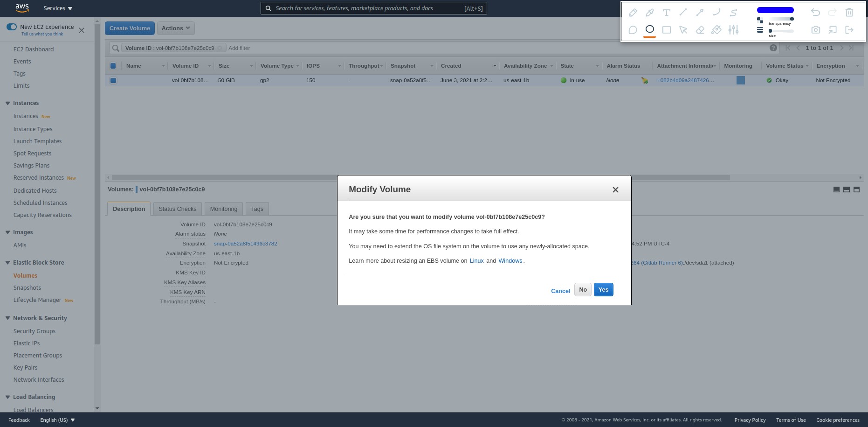Focus the AWS services search box
This screenshot has width=868, height=427.
click(x=373, y=8)
